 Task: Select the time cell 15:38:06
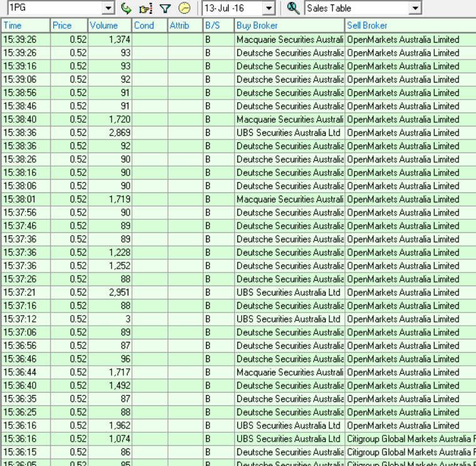(26, 186)
